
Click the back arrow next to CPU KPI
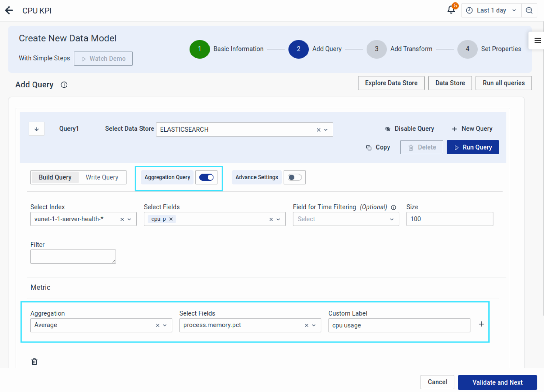(9, 10)
